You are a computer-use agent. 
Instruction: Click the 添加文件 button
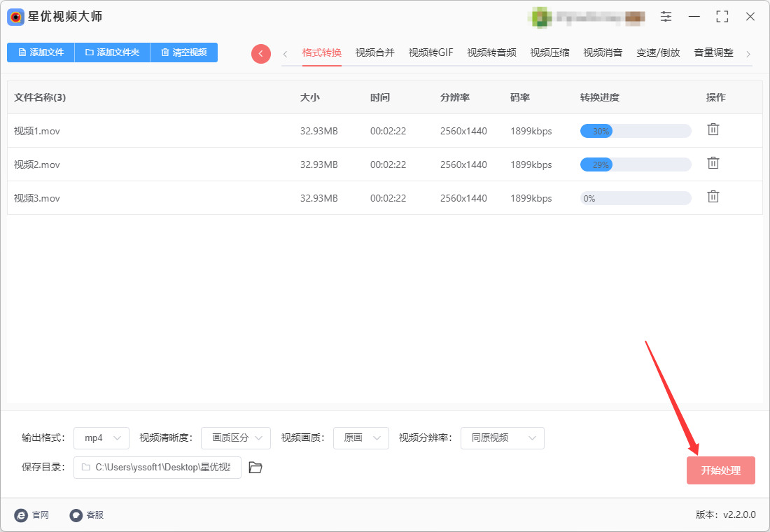pyautogui.click(x=41, y=52)
